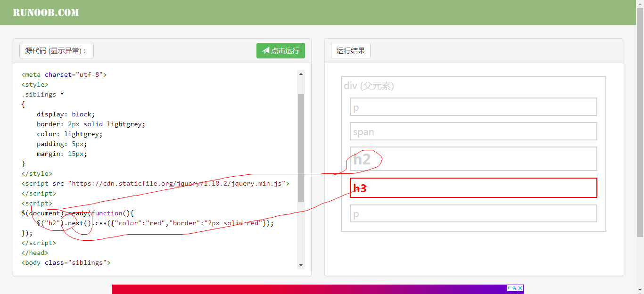Click code editor scroll down arrow

tap(301, 266)
